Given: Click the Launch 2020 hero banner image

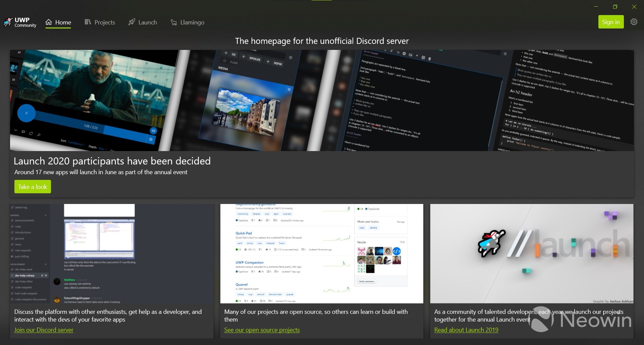Looking at the screenshot, I should 322,100.
